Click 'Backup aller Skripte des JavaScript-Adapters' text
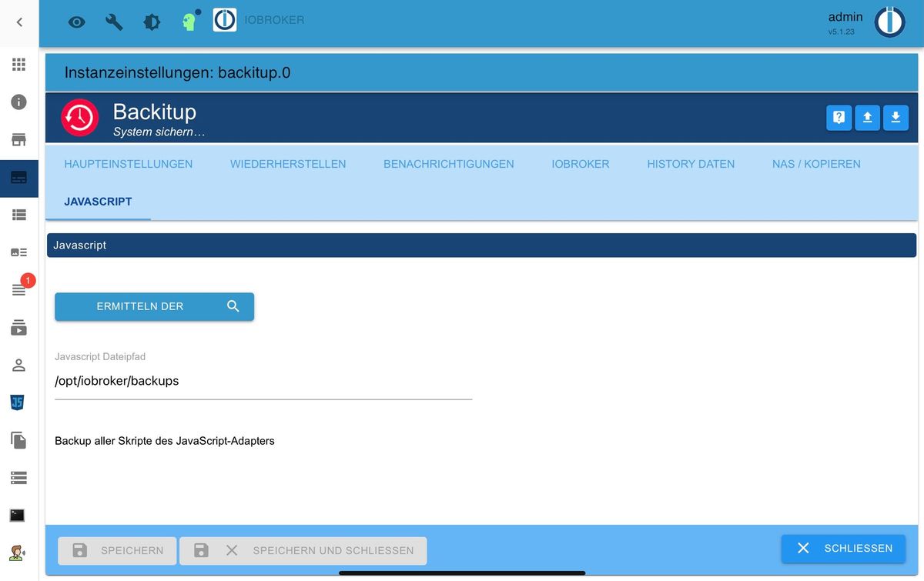This screenshot has width=924, height=581. point(165,441)
